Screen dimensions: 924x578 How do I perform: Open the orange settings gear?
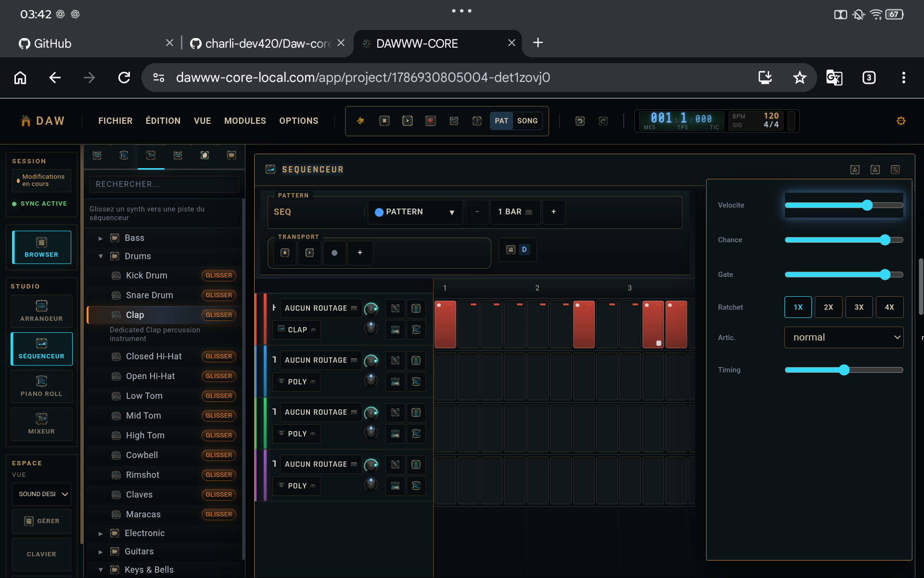tap(901, 121)
